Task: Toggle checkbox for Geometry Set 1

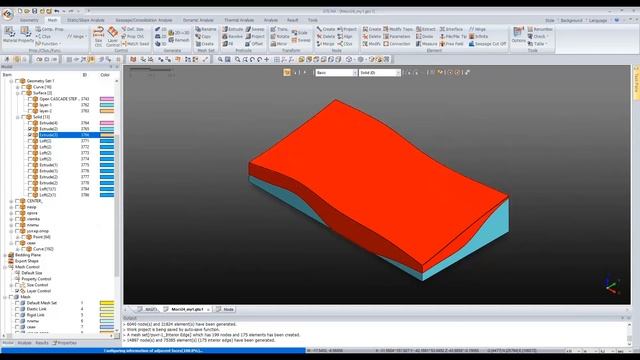Action: (x=17, y=81)
